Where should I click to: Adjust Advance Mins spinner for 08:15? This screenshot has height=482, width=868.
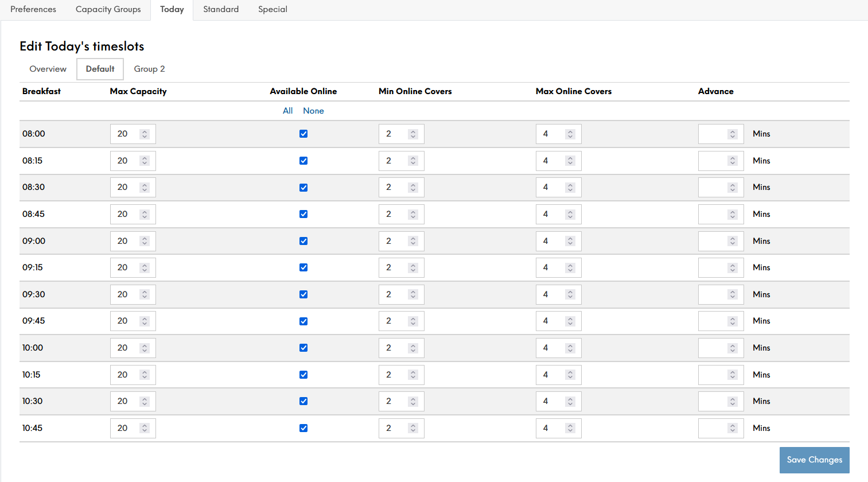[x=733, y=161]
